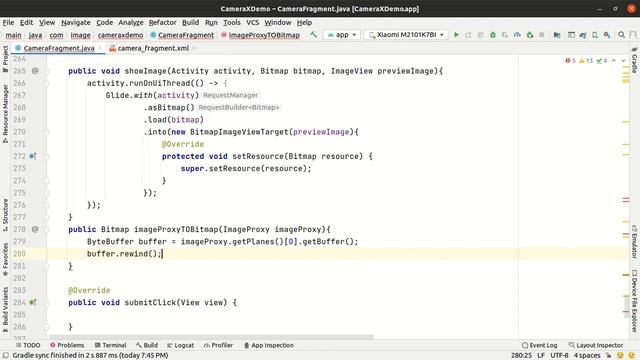Open the File menu

point(8,22)
